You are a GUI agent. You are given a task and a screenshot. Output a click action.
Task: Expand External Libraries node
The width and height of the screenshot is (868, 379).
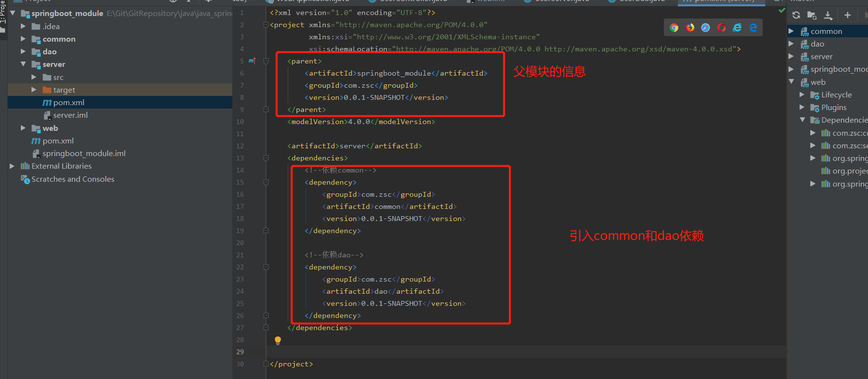click(12, 166)
